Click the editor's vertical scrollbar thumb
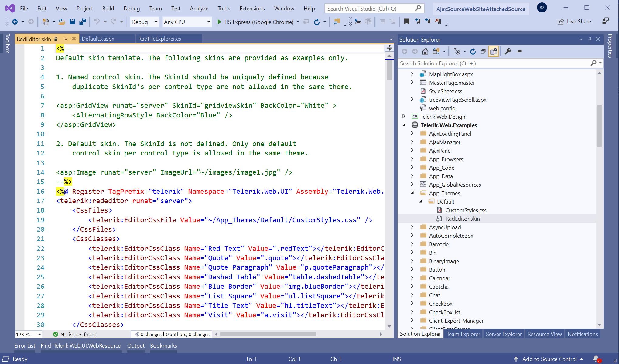Image resolution: width=619 pixels, height=364 pixels. [389, 70]
